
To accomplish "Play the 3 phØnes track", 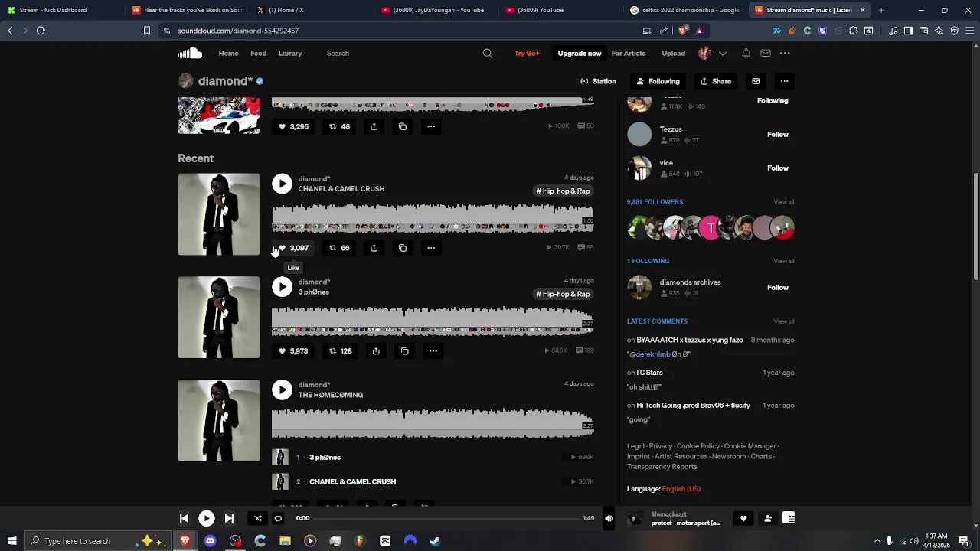I will pyautogui.click(x=282, y=287).
